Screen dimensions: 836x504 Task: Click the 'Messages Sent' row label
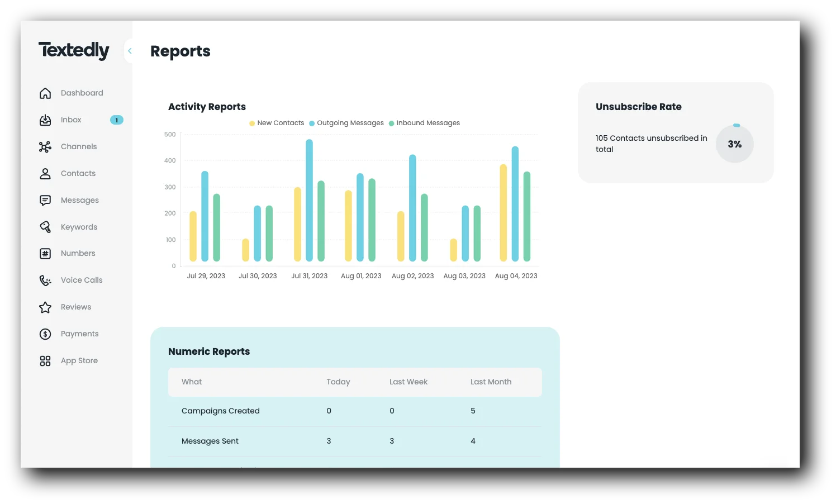tap(210, 441)
